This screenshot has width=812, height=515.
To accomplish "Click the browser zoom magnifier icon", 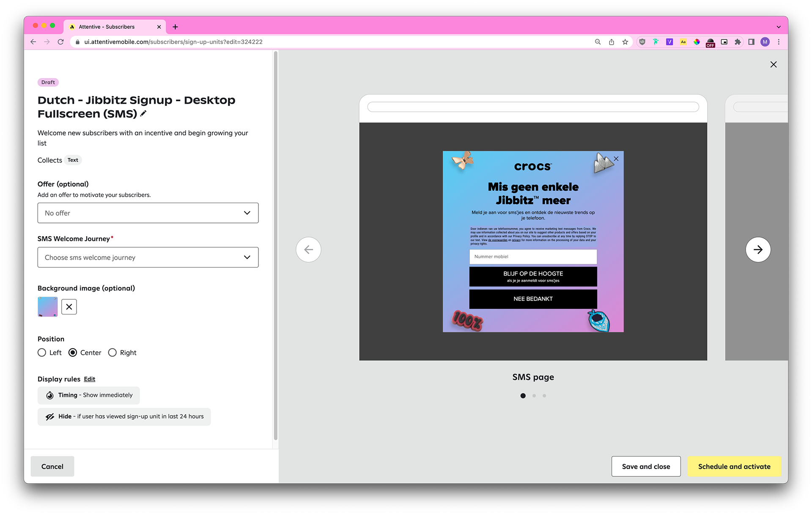I will (x=598, y=42).
